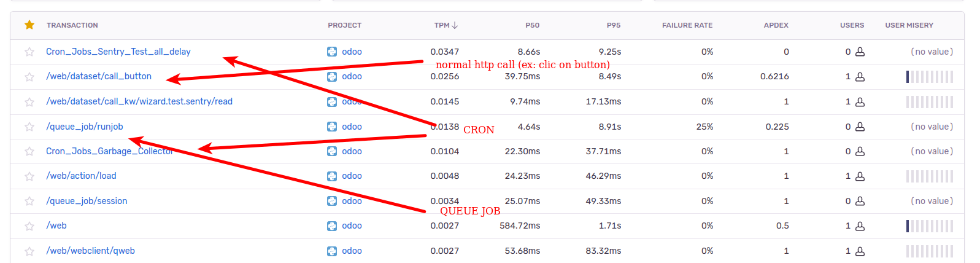Star the /queue_job/session transaction
980x263 pixels.
(x=29, y=202)
